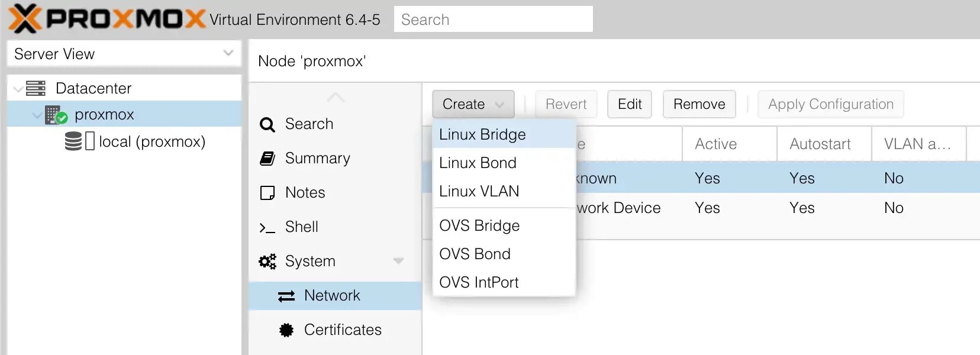
Task: Click the Datacenter server rack icon
Action: pyautogui.click(x=36, y=89)
